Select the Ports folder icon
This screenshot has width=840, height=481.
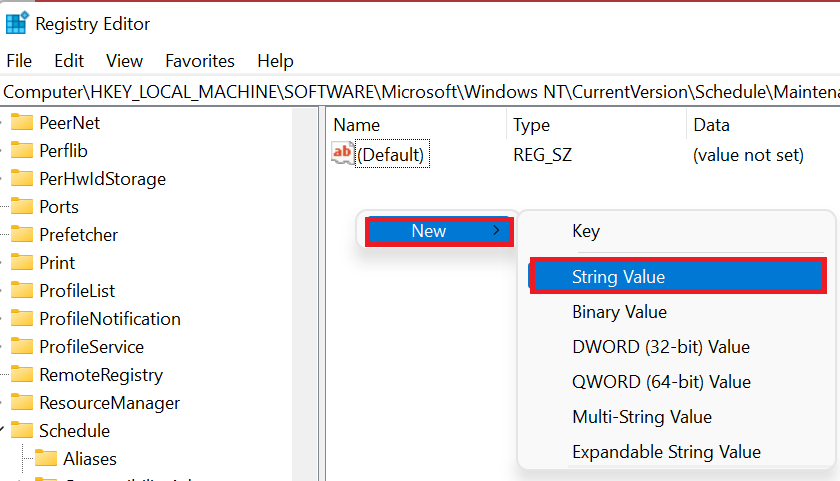tap(22, 206)
